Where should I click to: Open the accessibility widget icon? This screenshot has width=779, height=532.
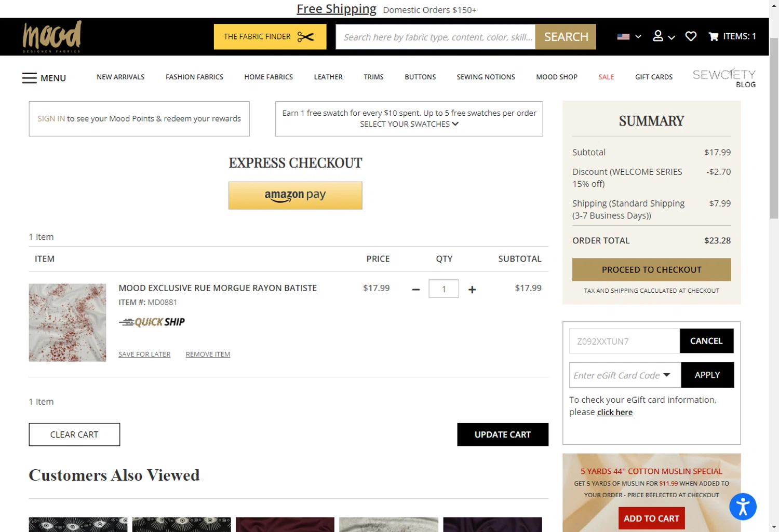click(743, 507)
